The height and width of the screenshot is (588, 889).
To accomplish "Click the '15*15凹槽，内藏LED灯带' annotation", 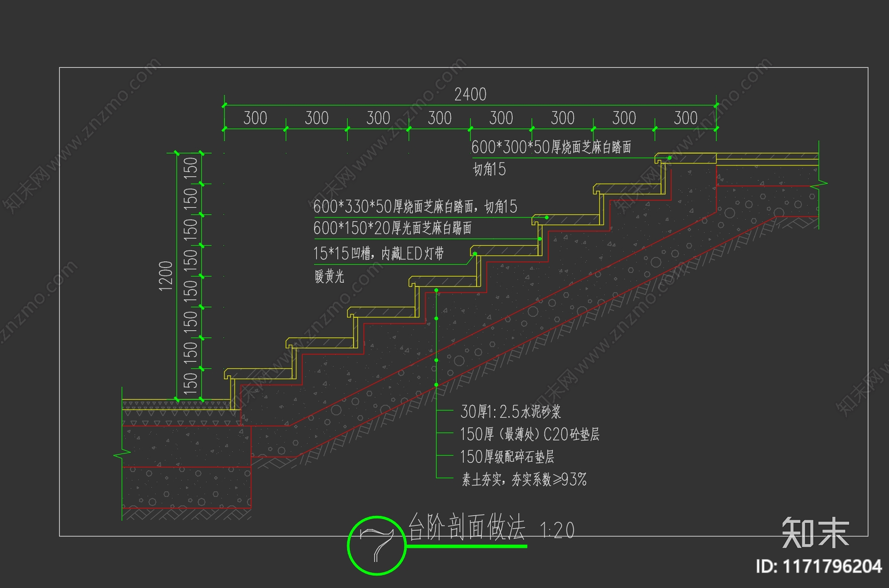I will tap(378, 253).
